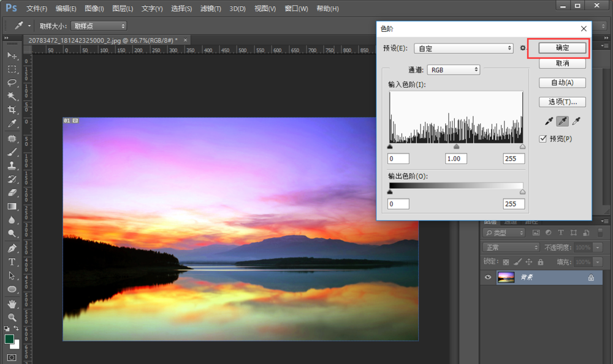The height and width of the screenshot is (364, 613).
Task: Uncheck the 预览(P) preview checkbox
Action: tap(543, 138)
